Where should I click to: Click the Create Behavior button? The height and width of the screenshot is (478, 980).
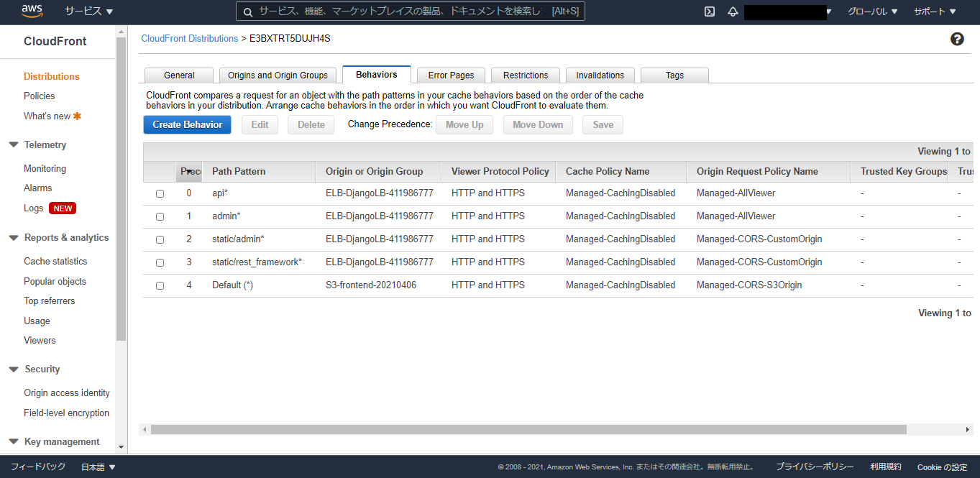187,124
